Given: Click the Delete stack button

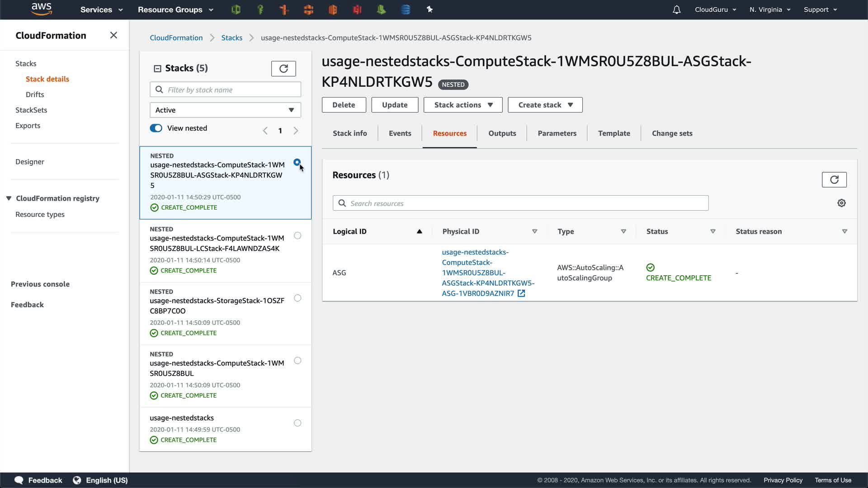Looking at the screenshot, I should pyautogui.click(x=344, y=105).
